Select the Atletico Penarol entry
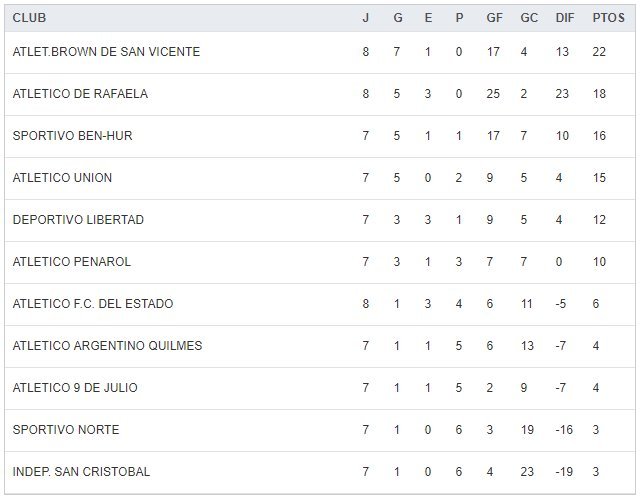Image resolution: width=640 pixels, height=498 pixels. pos(72,262)
